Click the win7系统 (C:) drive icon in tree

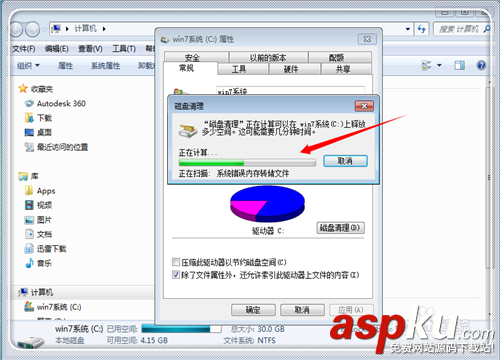(29, 306)
